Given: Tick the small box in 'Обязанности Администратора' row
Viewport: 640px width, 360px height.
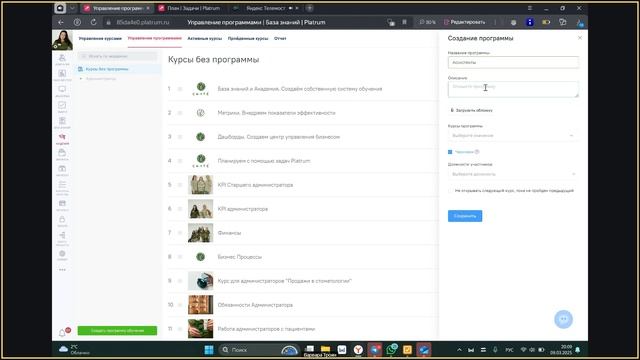Looking at the screenshot, I should click(x=180, y=305).
